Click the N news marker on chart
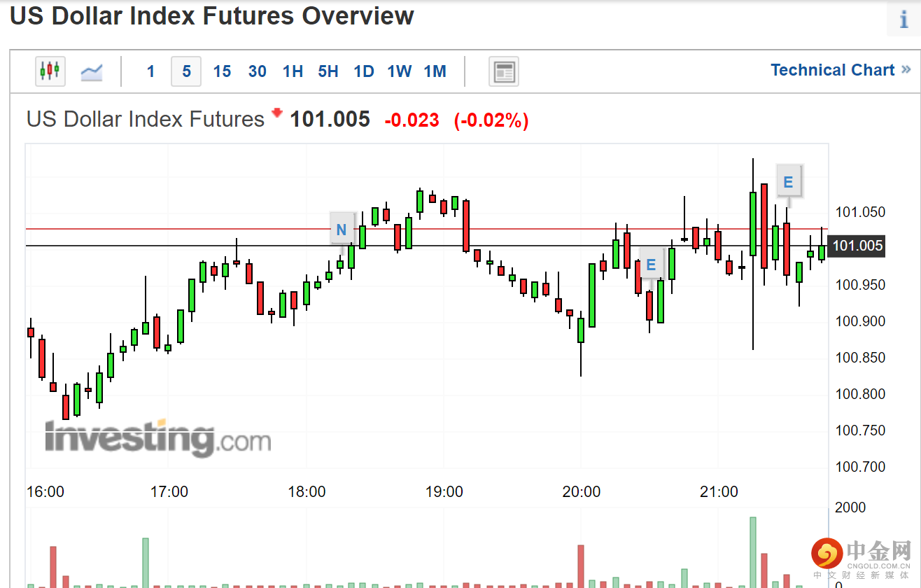This screenshot has height=588, width=921. 342,229
